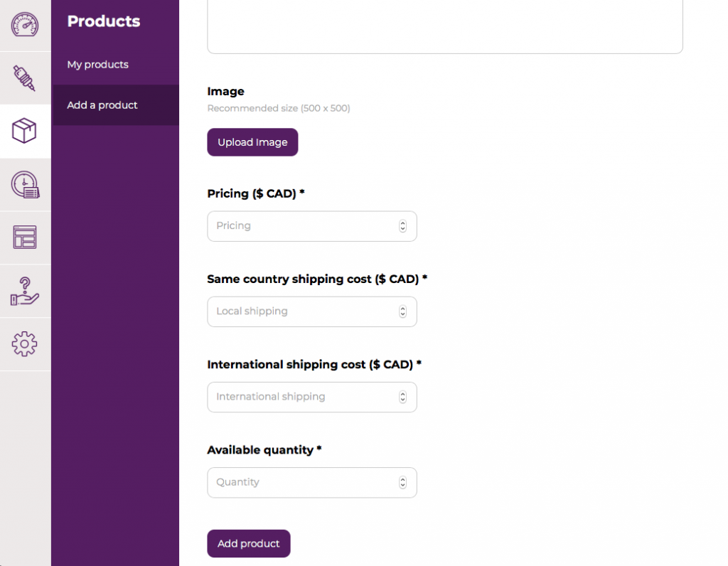
Task: Click the Upload Image button
Action: pos(252,142)
